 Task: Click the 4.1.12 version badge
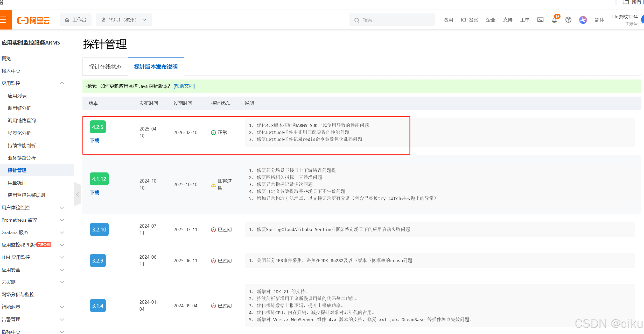point(99,179)
